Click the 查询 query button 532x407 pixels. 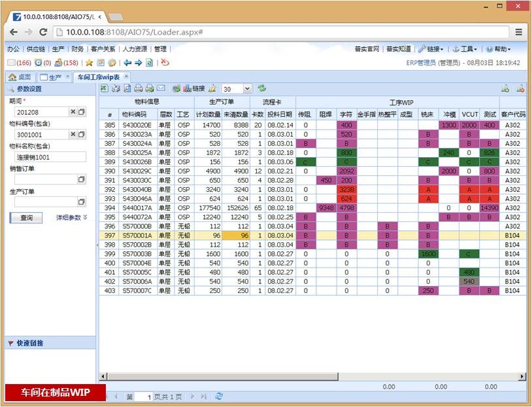26,217
